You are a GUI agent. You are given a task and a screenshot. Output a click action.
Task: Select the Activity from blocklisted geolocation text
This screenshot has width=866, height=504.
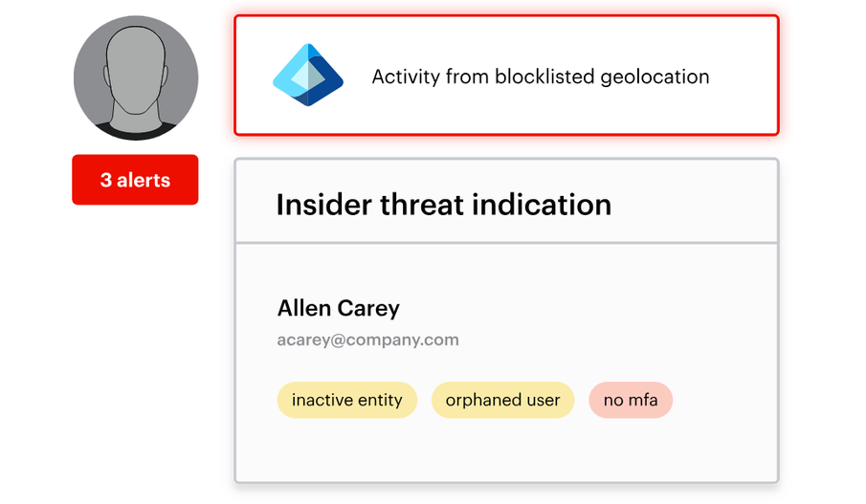tap(540, 77)
